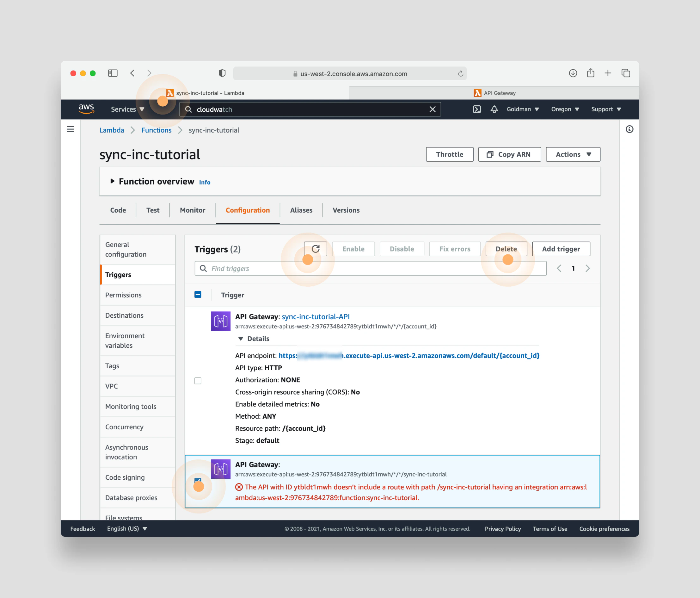Switch to the Versions tab
Viewport: 700px width, 598px height.
[x=346, y=210]
